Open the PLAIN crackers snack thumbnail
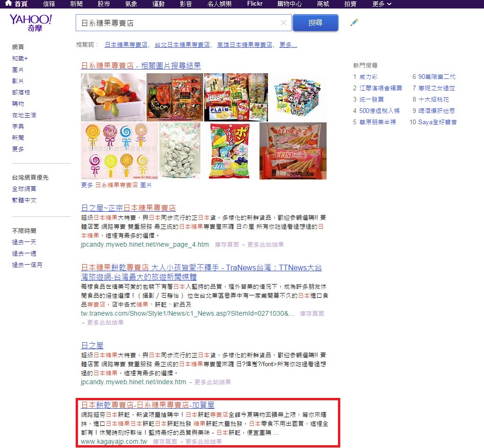The height and width of the screenshot is (448, 484). 236,97
